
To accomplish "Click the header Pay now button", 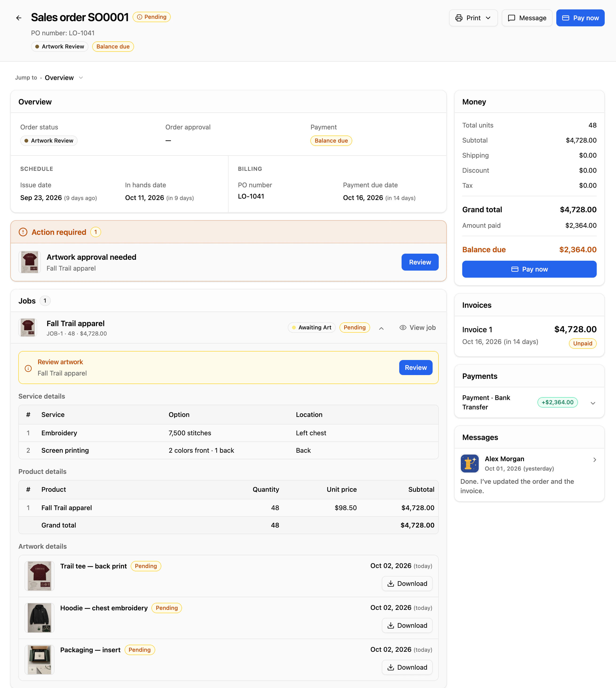I will pyautogui.click(x=580, y=18).
